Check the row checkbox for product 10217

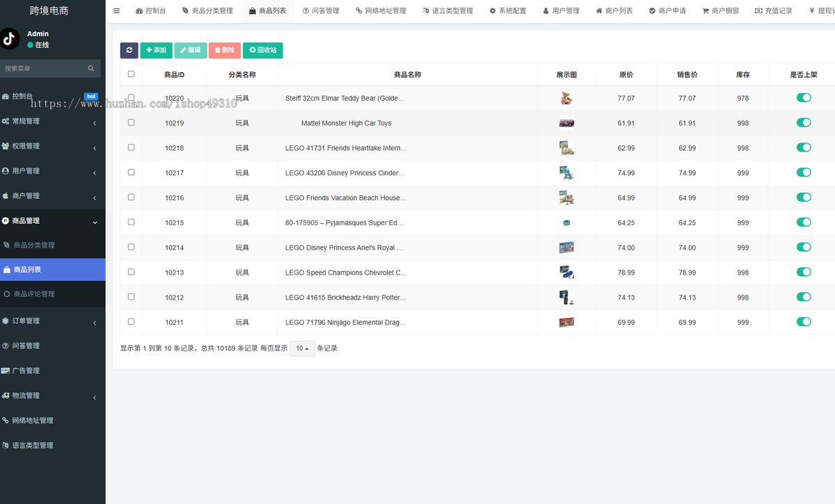pyautogui.click(x=131, y=172)
